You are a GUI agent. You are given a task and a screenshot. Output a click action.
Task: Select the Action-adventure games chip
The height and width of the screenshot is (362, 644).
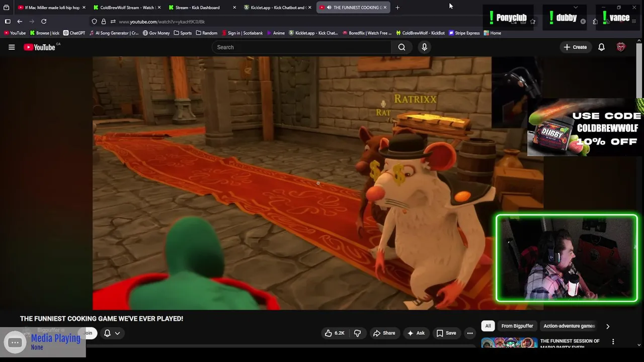[569, 326]
